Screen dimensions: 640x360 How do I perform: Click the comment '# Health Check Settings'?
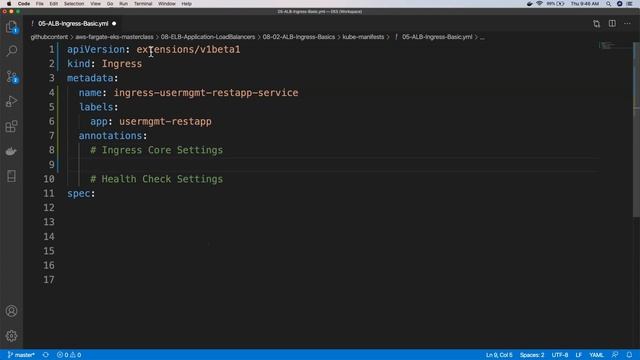[156, 179]
